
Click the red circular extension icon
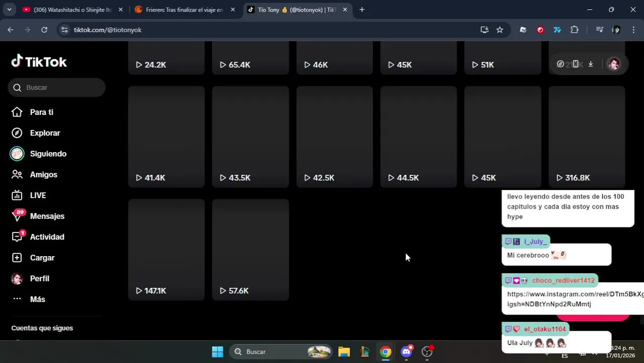coord(540,30)
